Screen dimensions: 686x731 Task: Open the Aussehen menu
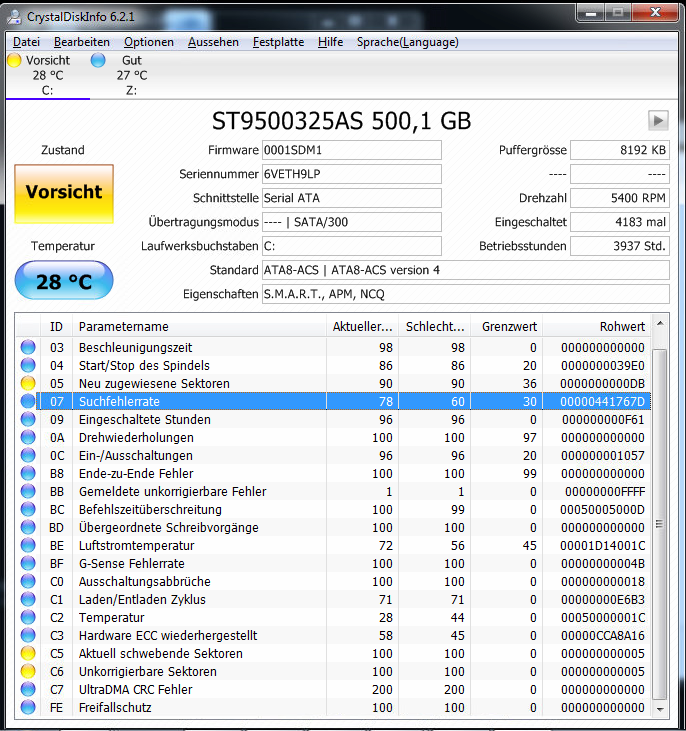[x=213, y=42]
